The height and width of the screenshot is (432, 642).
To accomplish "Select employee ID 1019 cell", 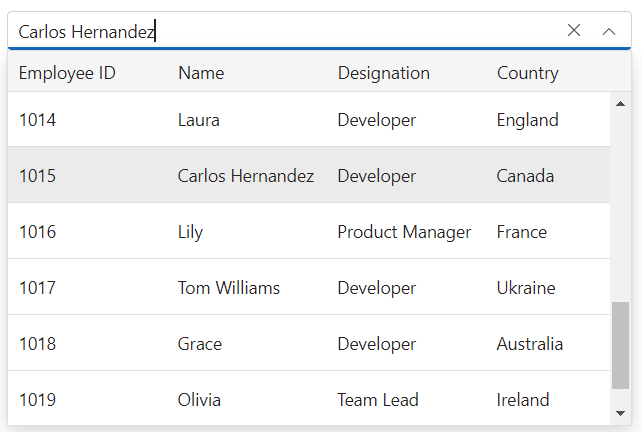I will click(x=37, y=400).
